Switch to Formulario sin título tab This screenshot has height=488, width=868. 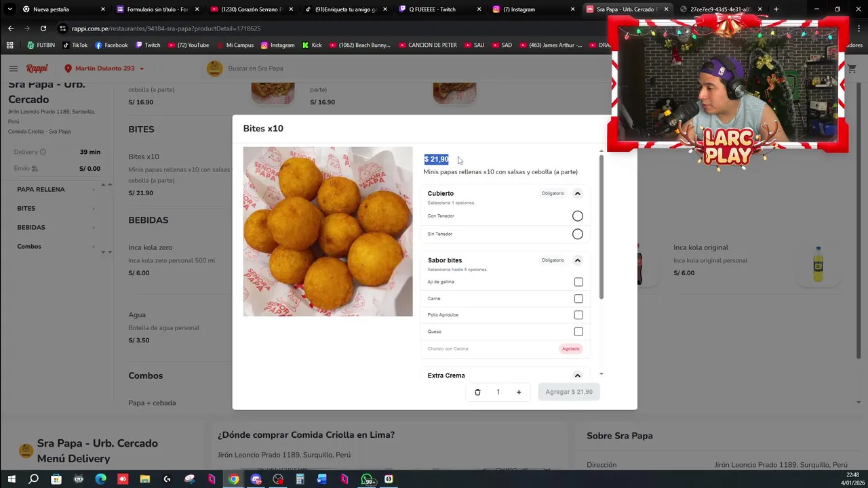[157, 9]
